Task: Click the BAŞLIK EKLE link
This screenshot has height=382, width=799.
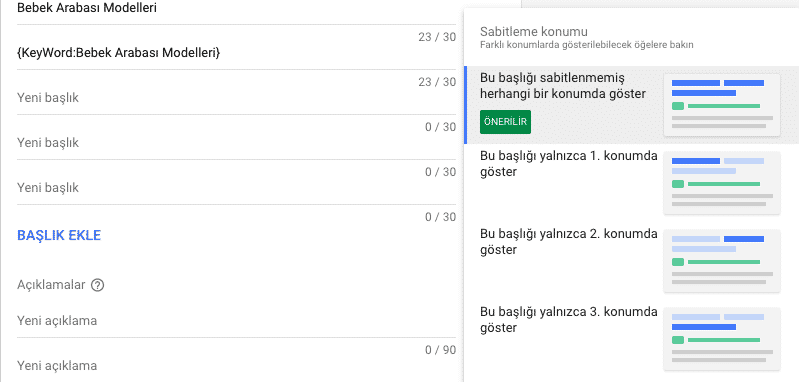Action: click(59, 235)
